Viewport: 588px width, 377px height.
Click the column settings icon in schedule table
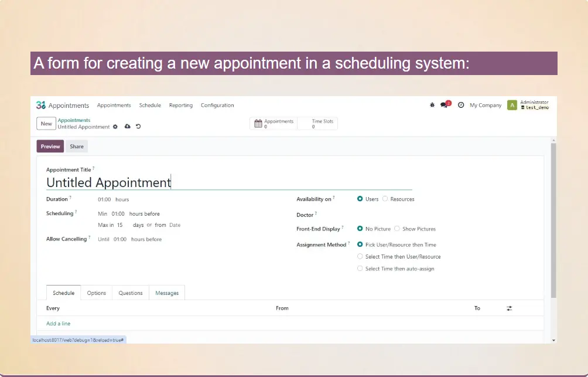(x=510, y=308)
